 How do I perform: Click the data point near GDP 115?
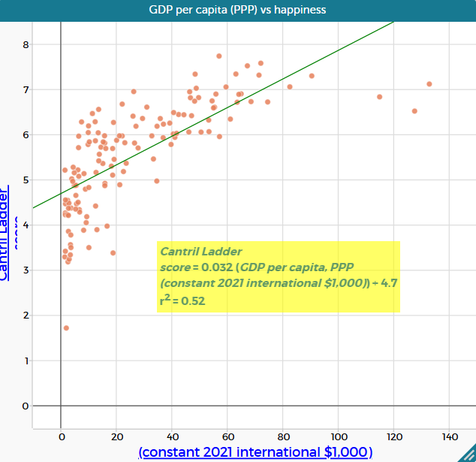[x=380, y=97]
